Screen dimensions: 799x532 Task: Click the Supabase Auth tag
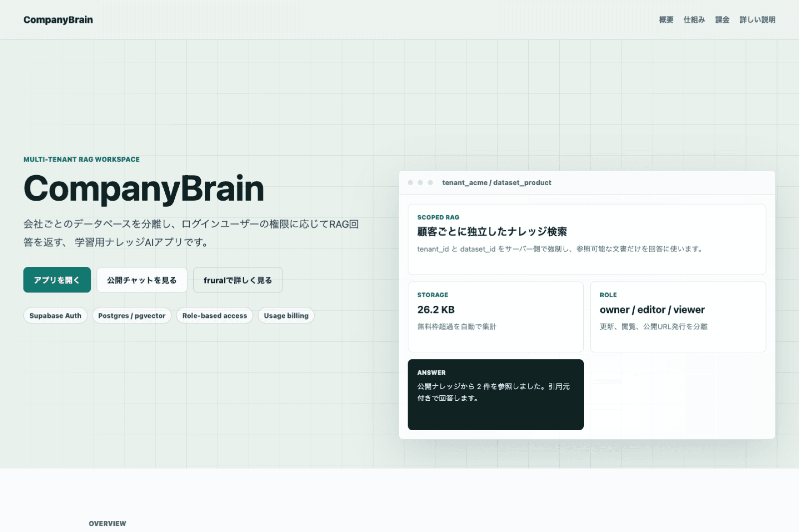(x=55, y=315)
